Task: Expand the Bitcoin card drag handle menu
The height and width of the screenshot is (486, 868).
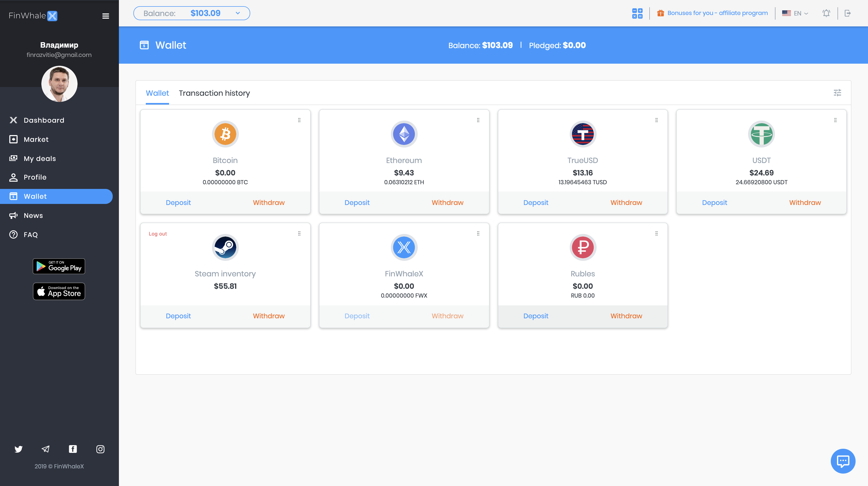Action: pyautogui.click(x=300, y=120)
